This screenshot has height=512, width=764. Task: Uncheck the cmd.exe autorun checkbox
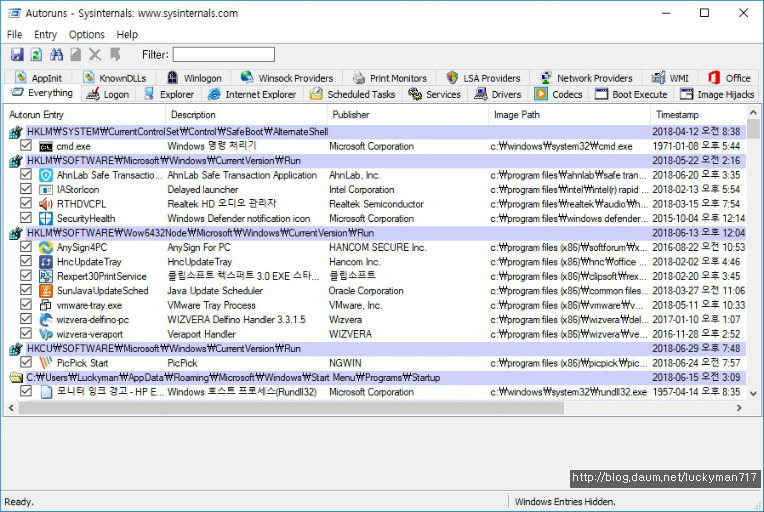(x=26, y=146)
